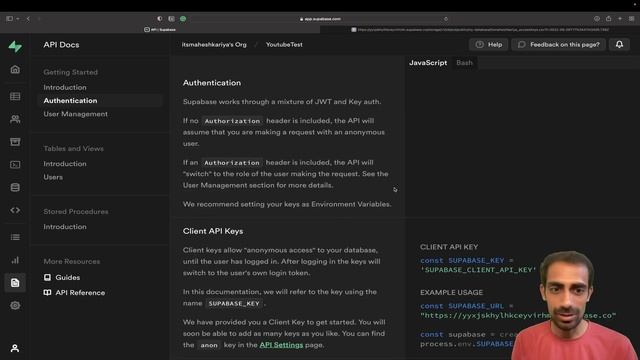Viewport: 640px width, 360px height.
Task: Click the EXAMPLE USAGE label
Action: pyautogui.click(x=451, y=293)
